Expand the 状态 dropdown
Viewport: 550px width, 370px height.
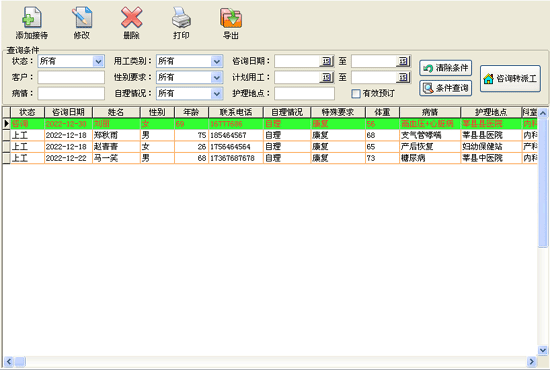[99, 61]
